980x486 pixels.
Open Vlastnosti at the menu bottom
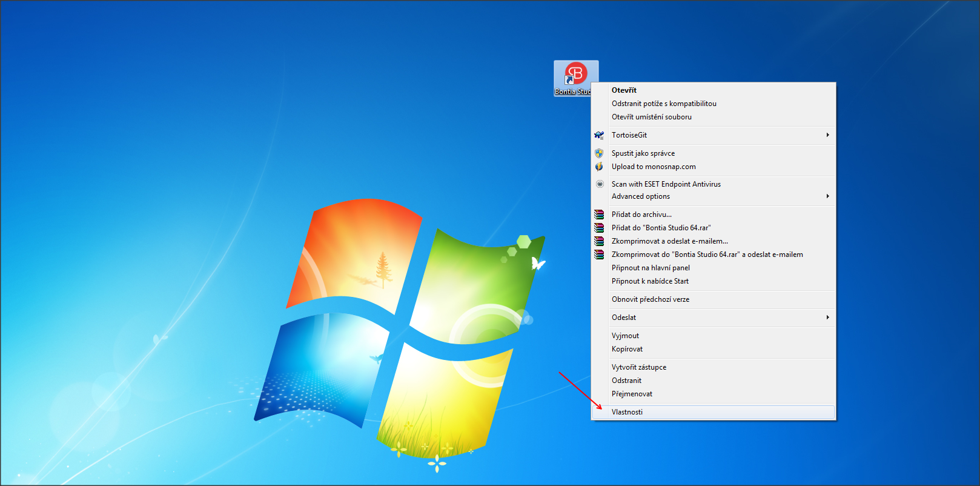point(713,412)
